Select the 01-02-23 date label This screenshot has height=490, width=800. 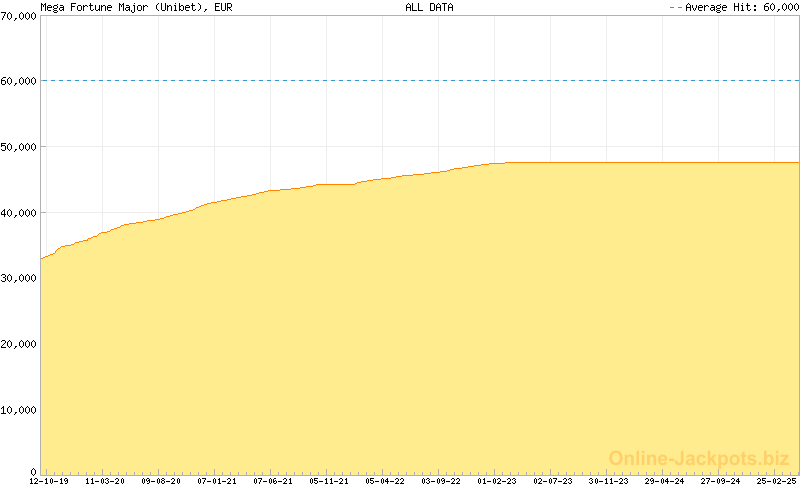(x=497, y=481)
